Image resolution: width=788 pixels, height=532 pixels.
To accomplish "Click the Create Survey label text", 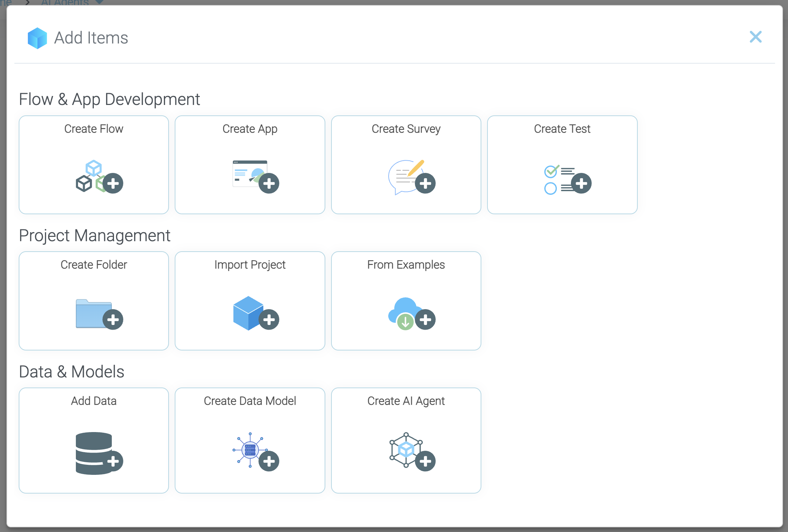I will [x=406, y=129].
